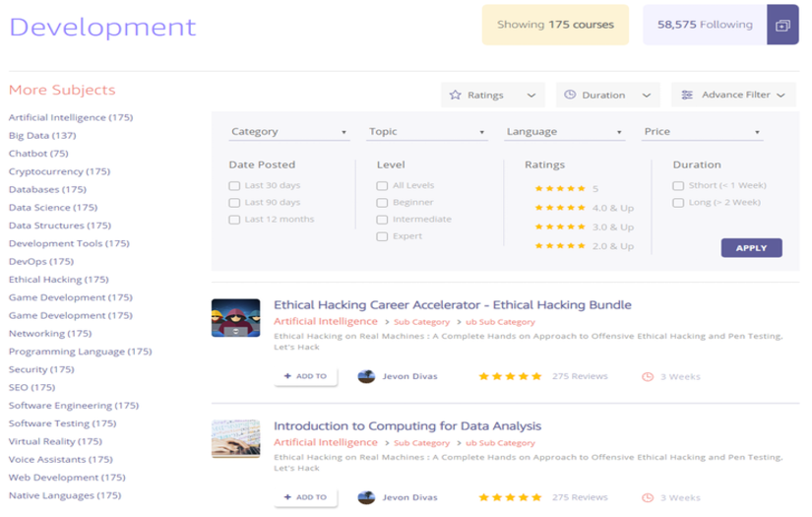Enable the Last 30 days checkbox
The height and width of the screenshot is (517, 812).
(234, 185)
